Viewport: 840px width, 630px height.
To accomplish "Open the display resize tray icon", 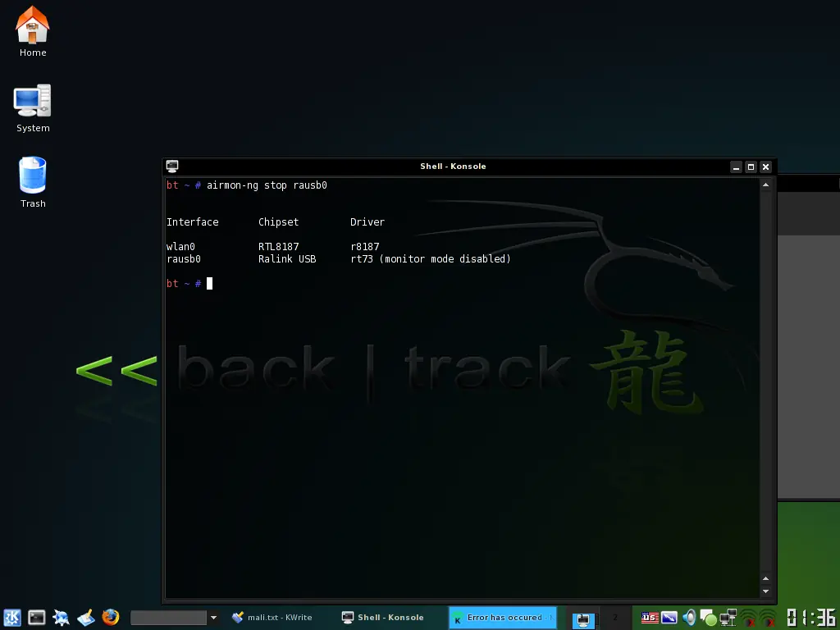I will [669, 618].
